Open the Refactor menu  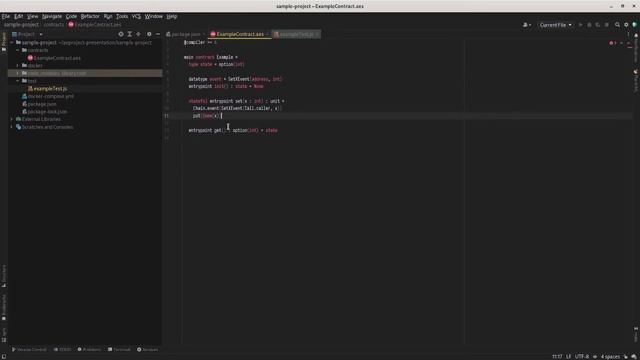(90, 16)
